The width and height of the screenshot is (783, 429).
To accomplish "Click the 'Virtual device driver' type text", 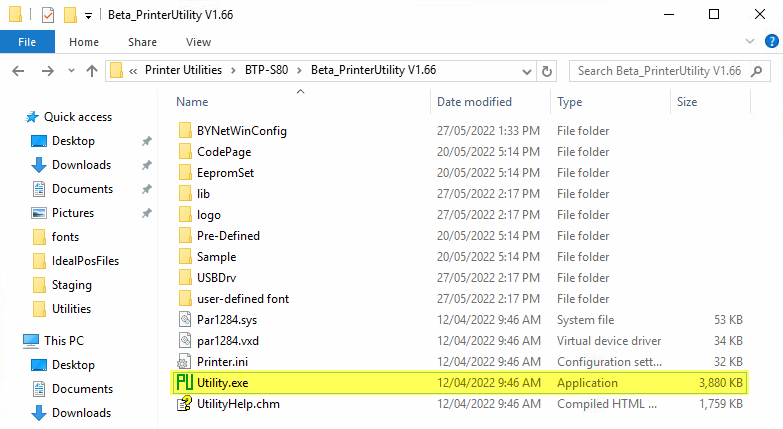I will (x=609, y=341).
